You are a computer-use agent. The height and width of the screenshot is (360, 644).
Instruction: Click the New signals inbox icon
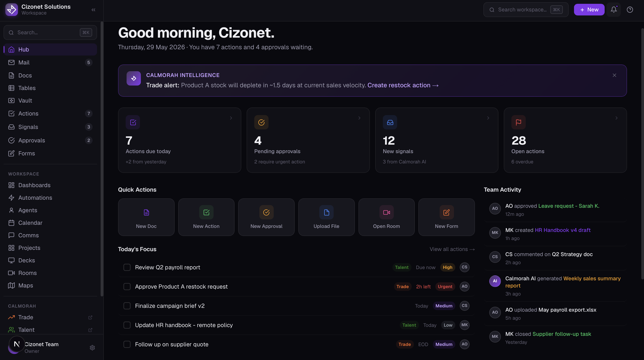pyautogui.click(x=390, y=122)
